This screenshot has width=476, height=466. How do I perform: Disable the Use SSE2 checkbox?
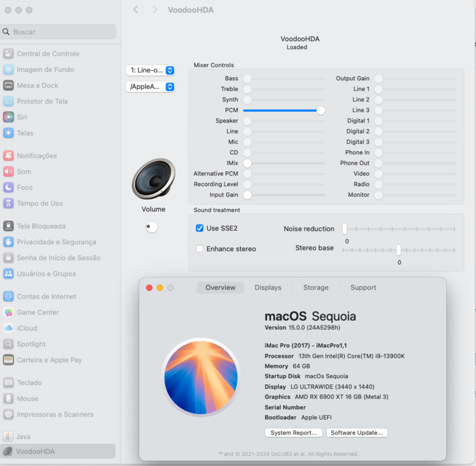tap(200, 229)
